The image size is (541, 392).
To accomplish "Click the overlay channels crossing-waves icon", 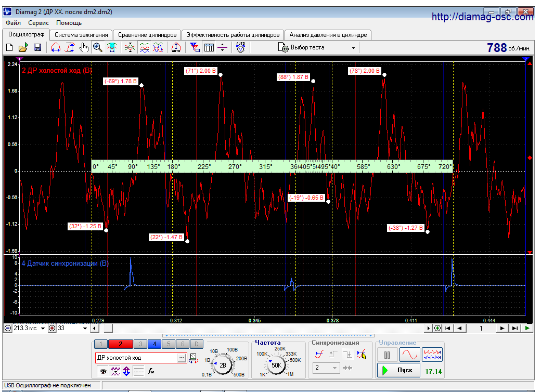I will [x=130, y=48].
